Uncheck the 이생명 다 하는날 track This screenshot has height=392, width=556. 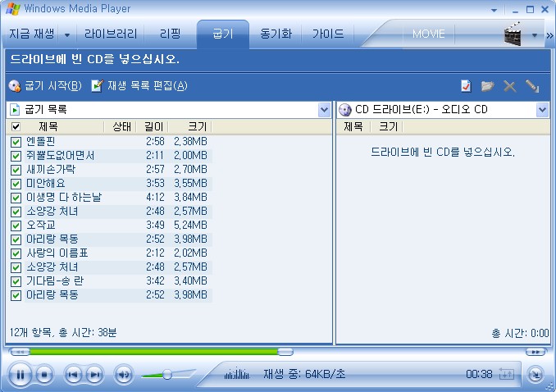(x=16, y=198)
